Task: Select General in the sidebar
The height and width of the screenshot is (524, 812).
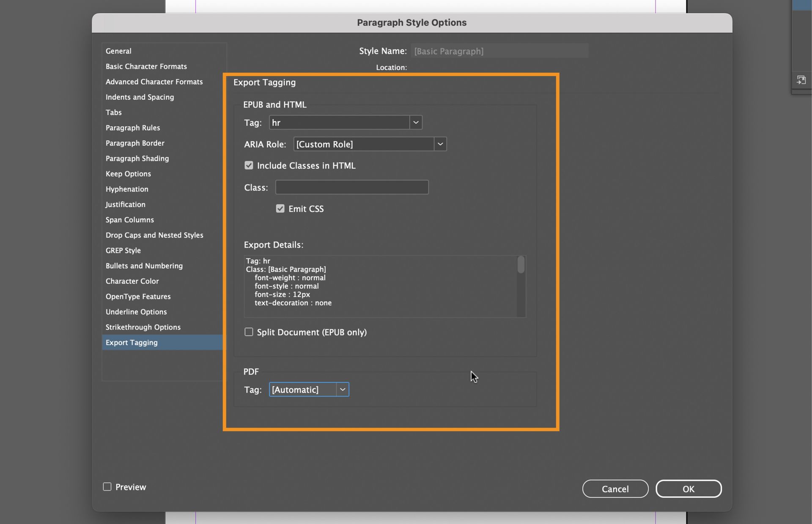Action: pyautogui.click(x=118, y=51)
